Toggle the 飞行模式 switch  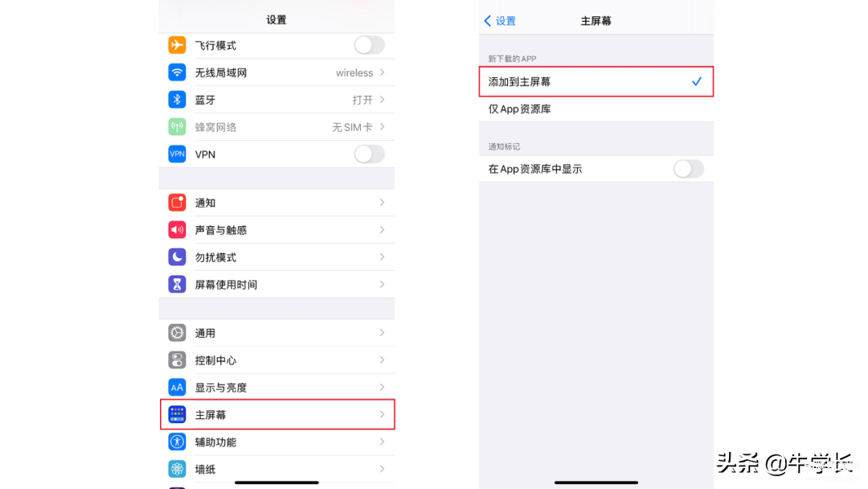pos(369,45)
